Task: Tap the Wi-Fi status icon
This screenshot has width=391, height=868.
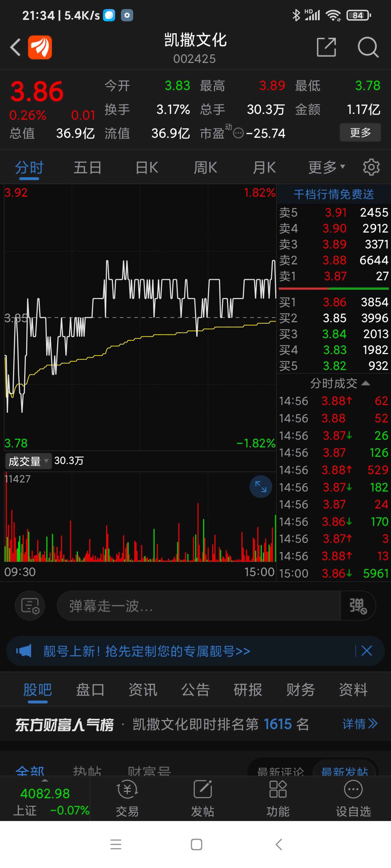Action: [x=333, y=16]
